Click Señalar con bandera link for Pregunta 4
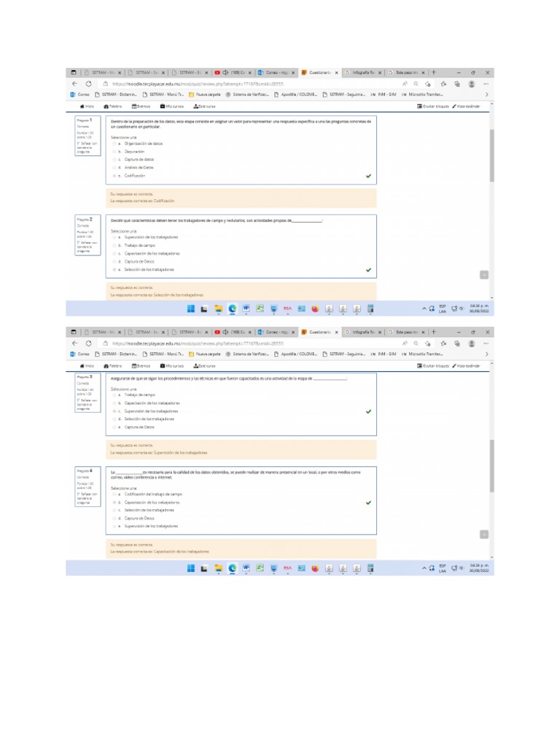The height and width of the screenshot is (747, 560). click(87, 498)
